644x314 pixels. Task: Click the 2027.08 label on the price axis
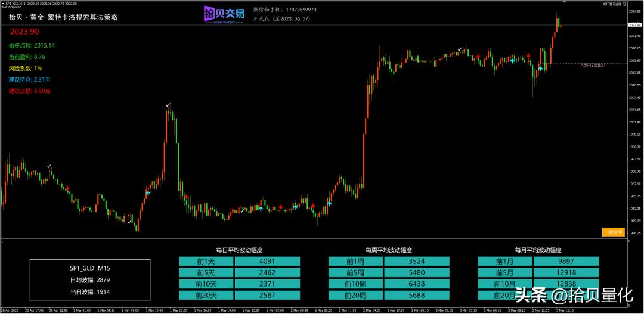pyautogui.click(x=634, y=11)
